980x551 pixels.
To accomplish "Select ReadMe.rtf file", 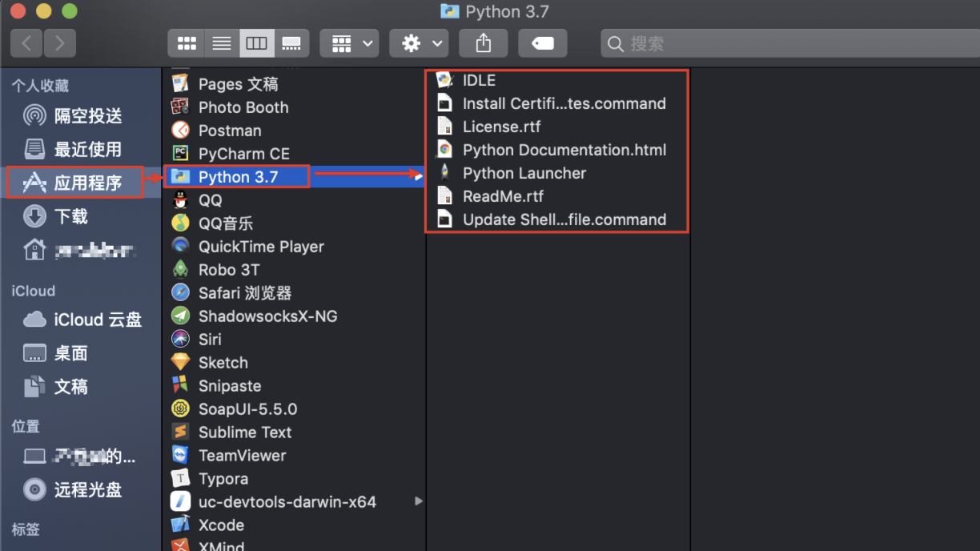I will pyautogui.click(x=557, y=196).
